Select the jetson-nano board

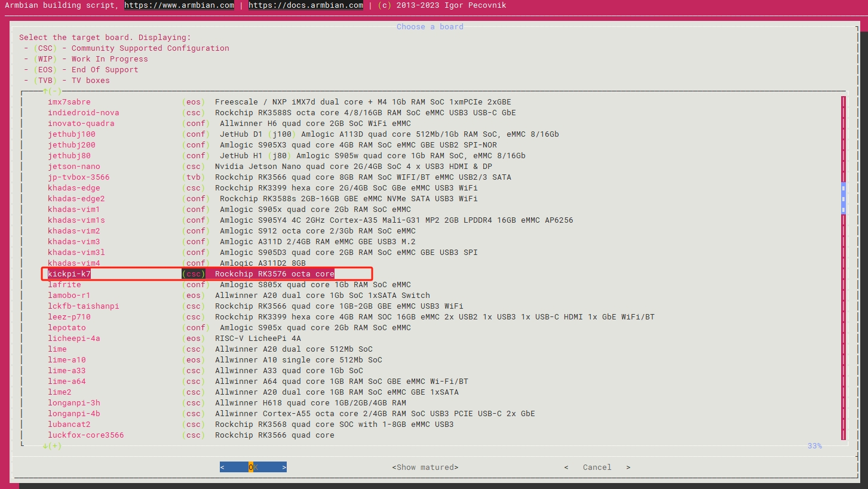(74, 167)
